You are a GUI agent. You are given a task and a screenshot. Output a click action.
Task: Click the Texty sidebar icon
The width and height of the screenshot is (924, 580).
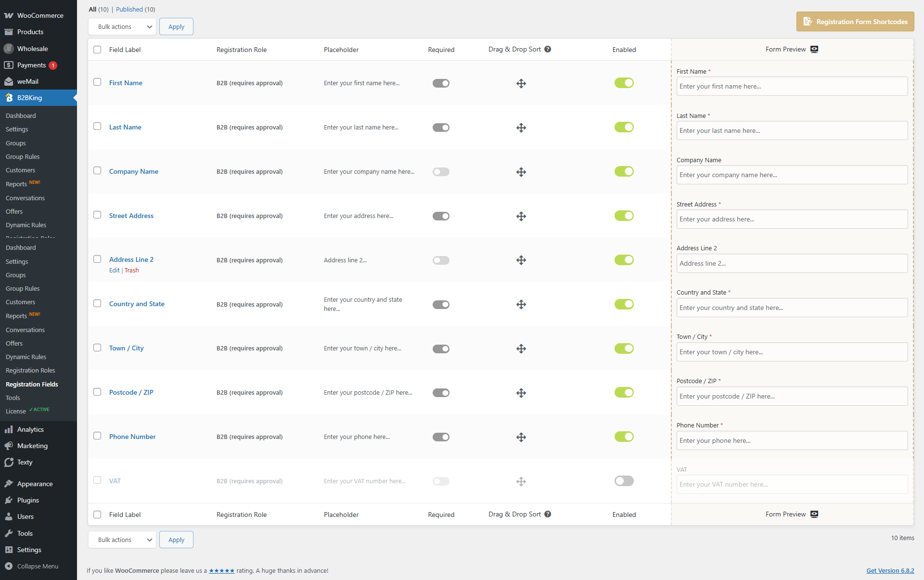coord(9,462)
